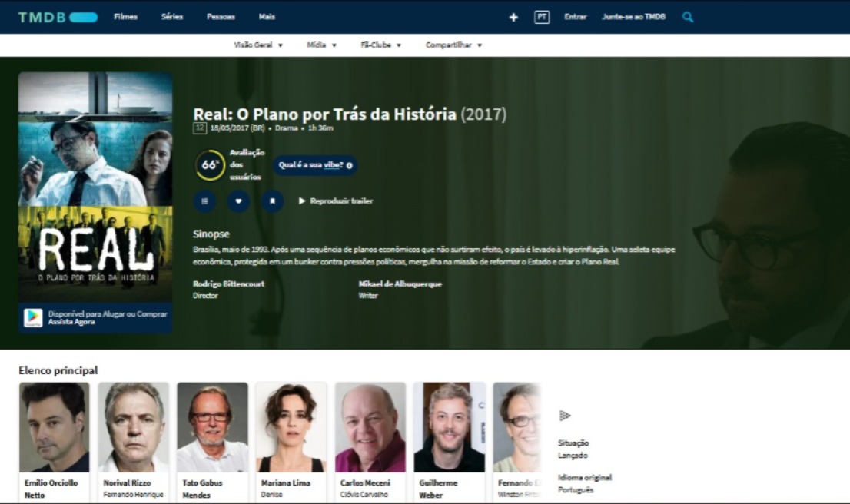Add to watchlist with bookmark icon
Screen dimensions: 850x504
pos(272,201)
